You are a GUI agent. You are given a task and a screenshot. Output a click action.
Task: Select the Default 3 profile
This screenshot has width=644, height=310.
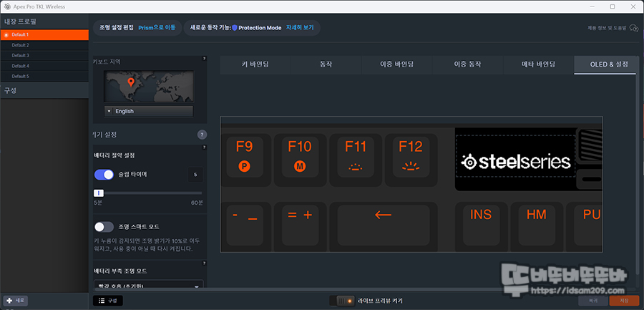pyautogui.click(x=44, y=56)
